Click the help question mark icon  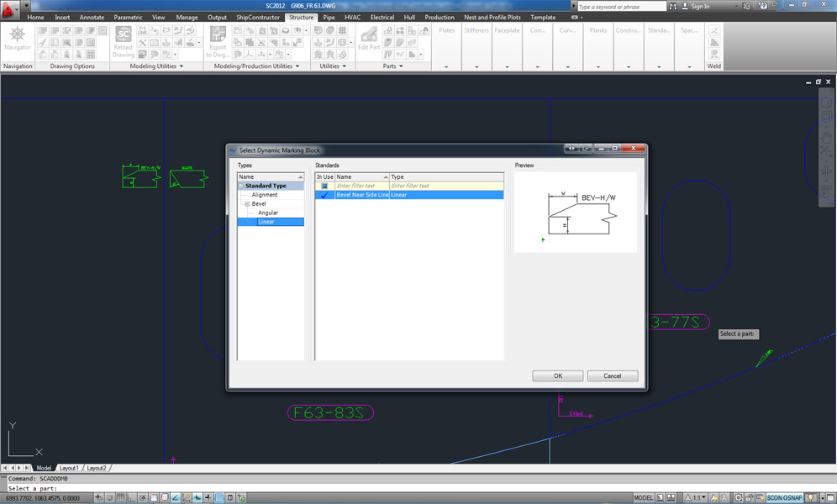pyautogui.click(x=763, y=6)
